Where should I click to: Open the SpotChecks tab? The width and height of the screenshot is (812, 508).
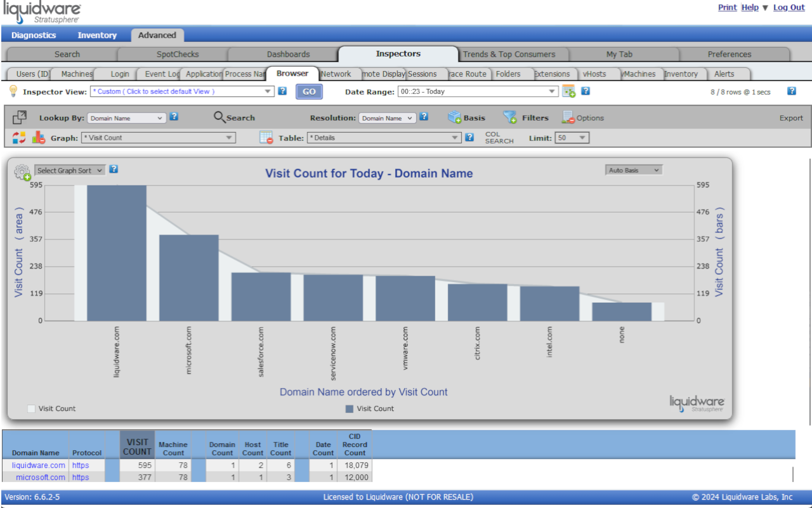tap(178, 54)
